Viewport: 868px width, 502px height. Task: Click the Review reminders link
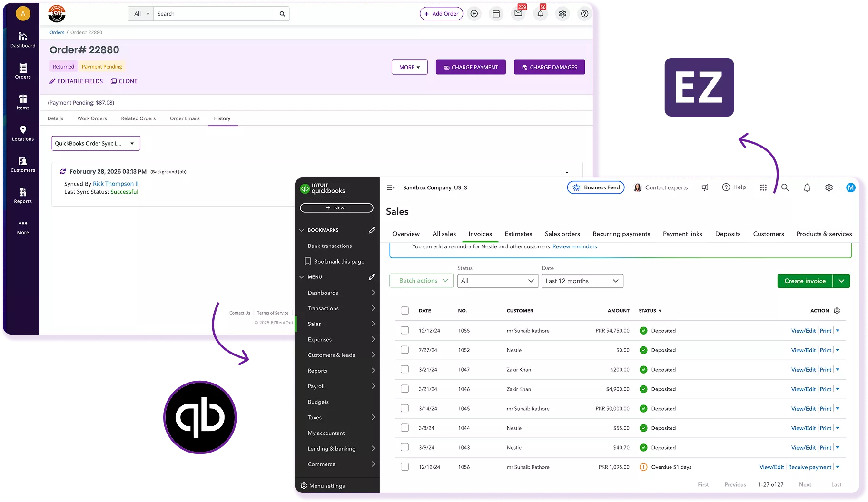[x=574, y=246]
